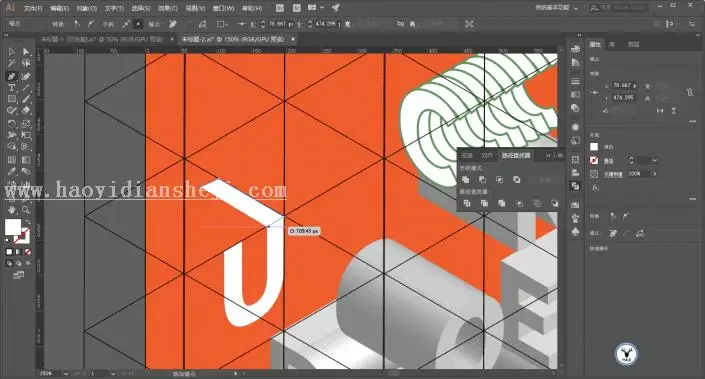
Task: Select the Hand tool
Action: (12, 210)
